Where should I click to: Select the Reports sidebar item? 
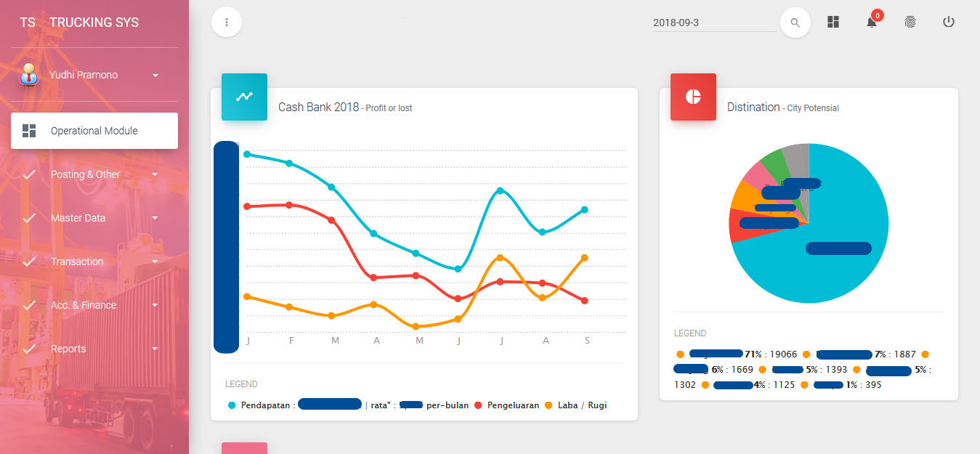click(68, 349)
